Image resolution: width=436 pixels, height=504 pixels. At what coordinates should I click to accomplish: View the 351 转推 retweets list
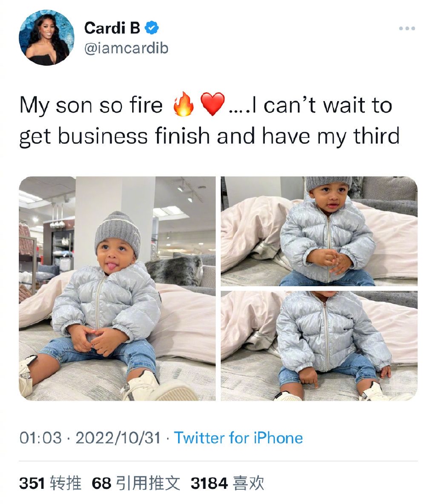tap(50, 483)
